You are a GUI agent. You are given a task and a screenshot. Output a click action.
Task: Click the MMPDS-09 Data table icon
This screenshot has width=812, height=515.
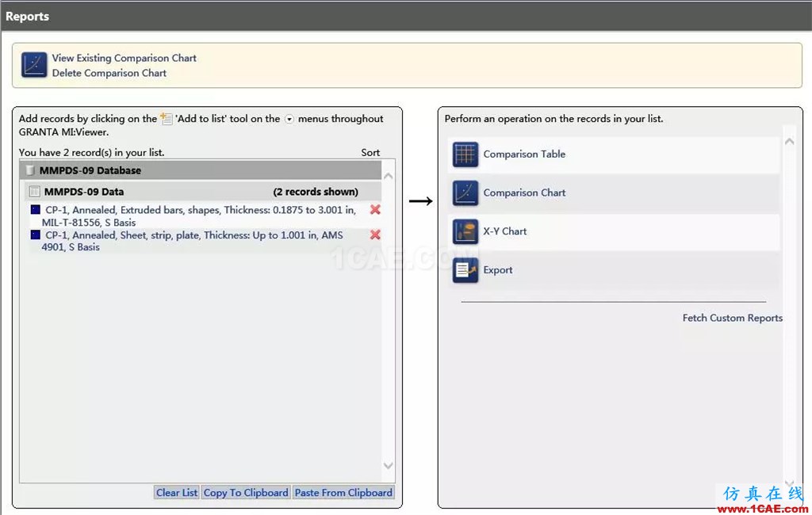(35, 192)
